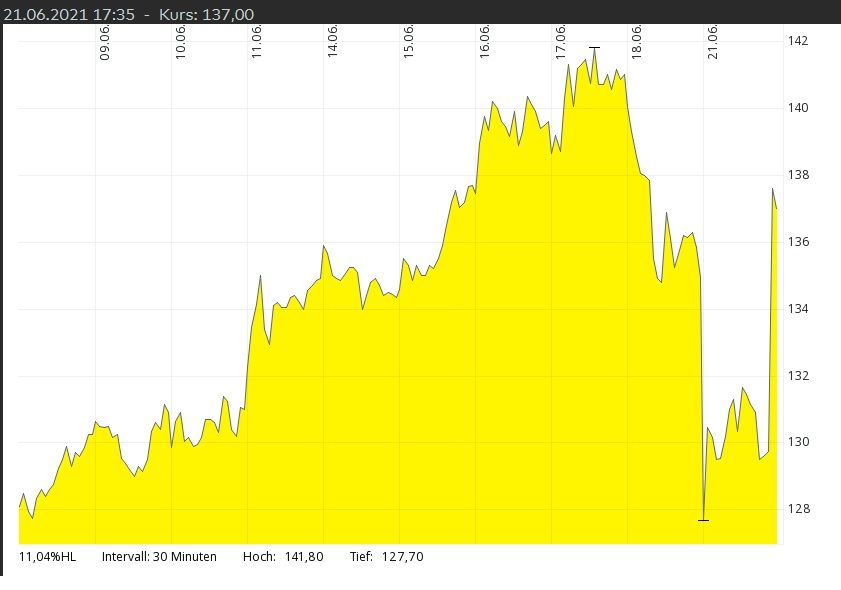Click the 140 price axis label
The image size is (841, 590).
click(x=797, y=108)
